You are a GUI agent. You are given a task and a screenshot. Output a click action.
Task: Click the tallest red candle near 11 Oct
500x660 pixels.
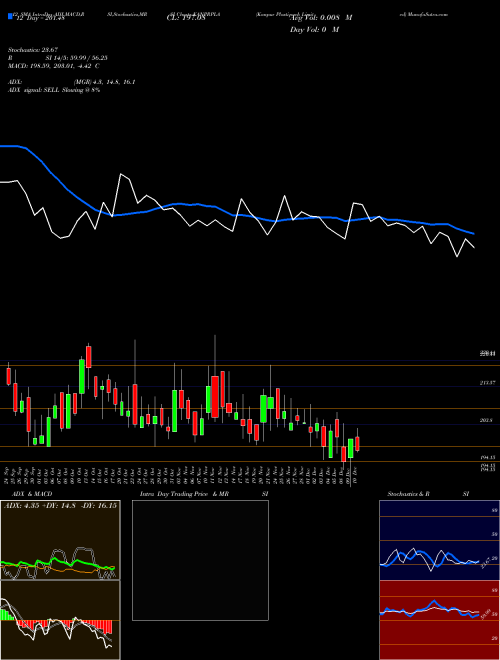[89, 357]
